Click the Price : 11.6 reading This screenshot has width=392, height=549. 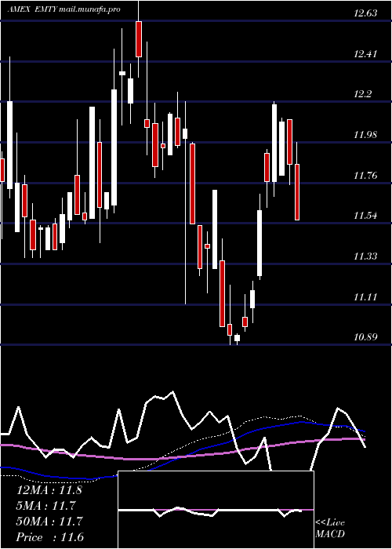[x=49, y=537]
